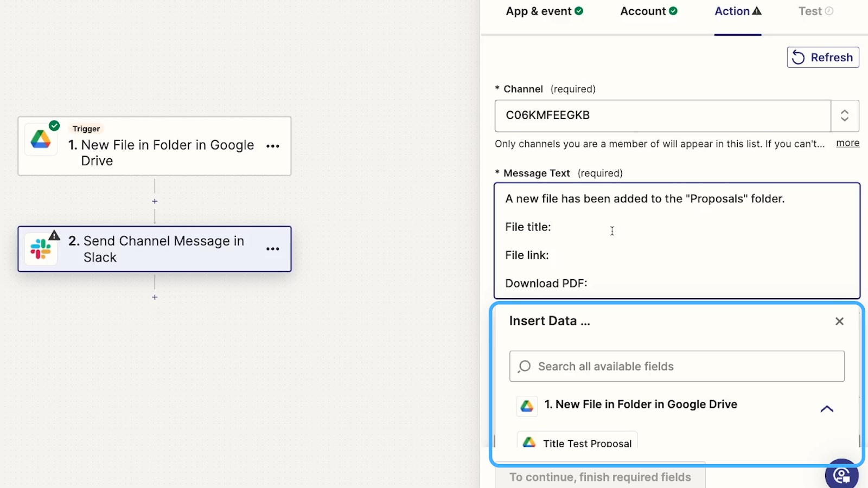The height and width of the screenshot is (488, 868).
Task: Click the To continue, finish required fields button
Action: pyautogui.click(x=600, y=476)
